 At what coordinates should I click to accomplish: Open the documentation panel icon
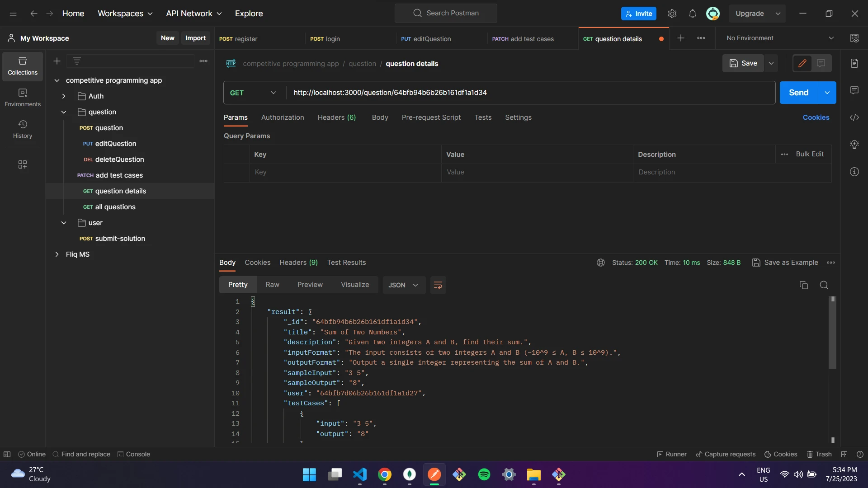(x=854, y=63)
